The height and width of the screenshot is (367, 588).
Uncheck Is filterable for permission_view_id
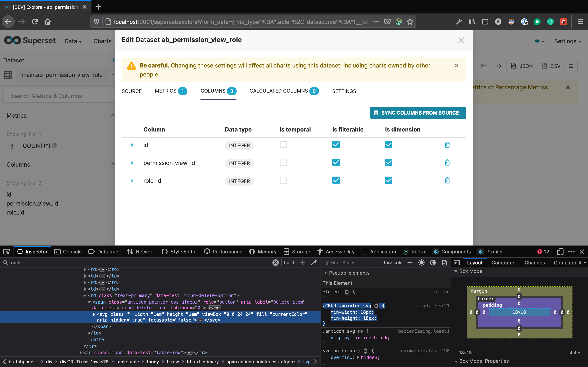tap(336, 162)
